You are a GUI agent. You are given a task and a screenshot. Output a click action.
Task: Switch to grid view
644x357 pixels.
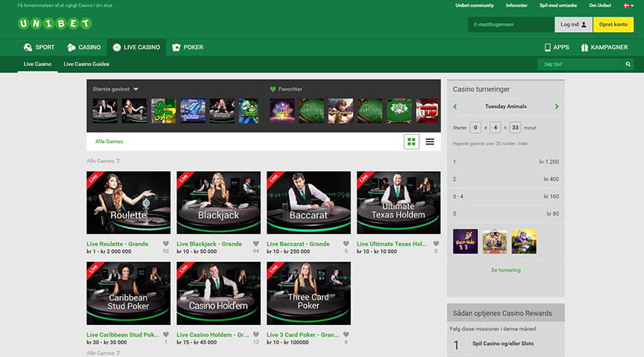411,141
